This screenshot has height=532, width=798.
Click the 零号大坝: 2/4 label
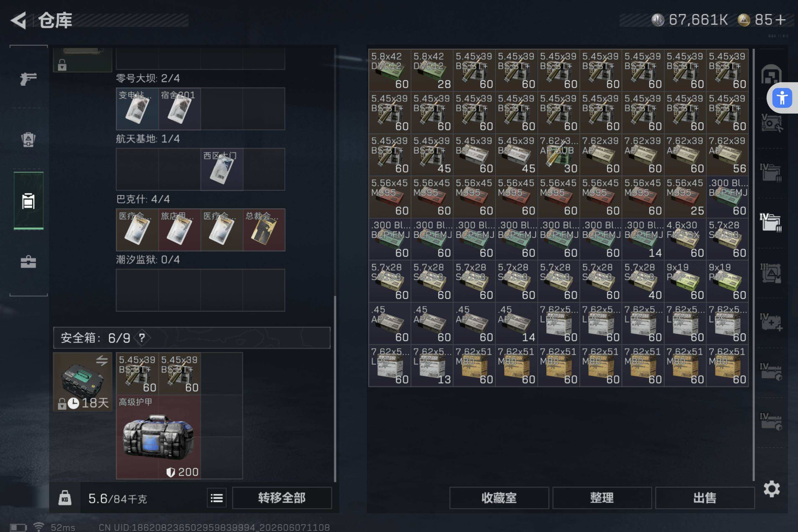[x=148, y=78]
